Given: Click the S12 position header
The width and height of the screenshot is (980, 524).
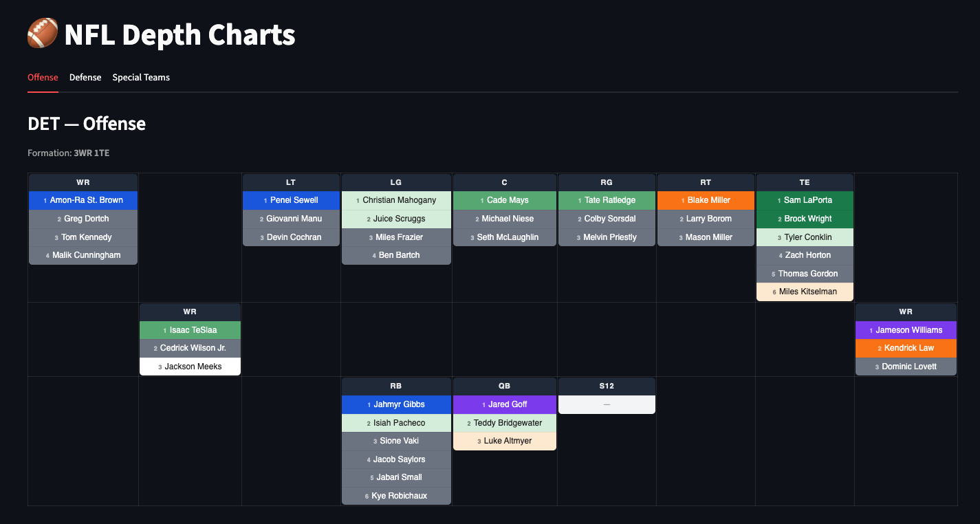Looking at the screenshot, I should (x=607, y=386).
